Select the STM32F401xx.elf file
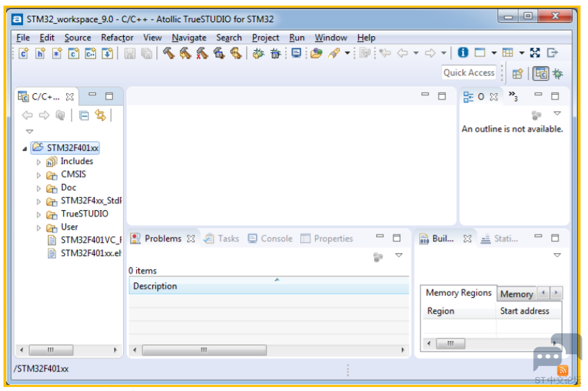588x391 pixels. point(84,254)
